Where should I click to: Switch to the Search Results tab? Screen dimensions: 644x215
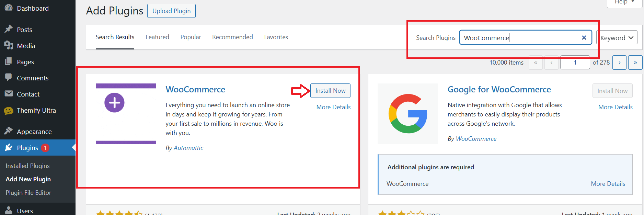coord(115,37)
